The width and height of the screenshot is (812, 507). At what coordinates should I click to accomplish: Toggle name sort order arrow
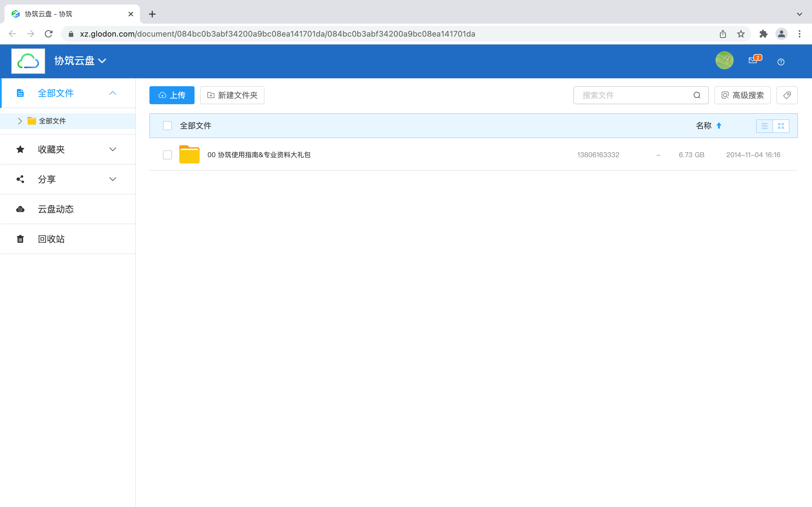(x=719, y=126)
